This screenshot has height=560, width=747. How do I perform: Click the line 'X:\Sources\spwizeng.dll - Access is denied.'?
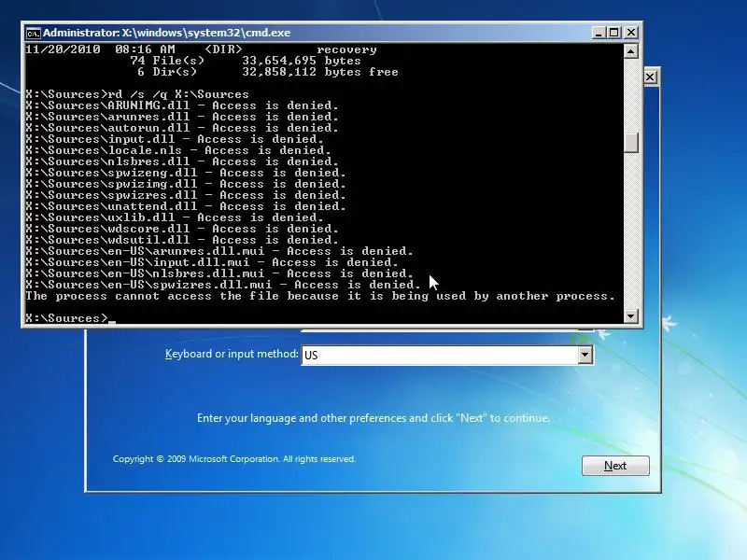pos(186,173)
